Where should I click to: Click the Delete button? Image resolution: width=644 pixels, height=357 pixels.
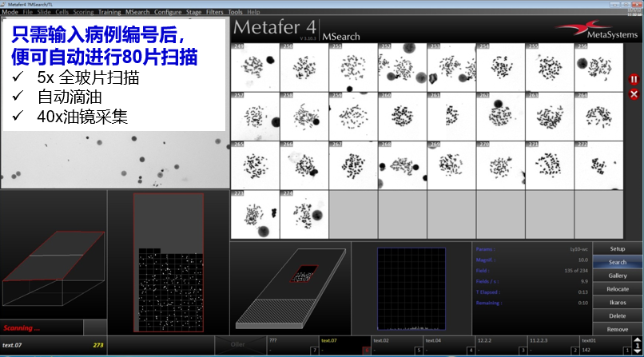[x=618, y=316]
